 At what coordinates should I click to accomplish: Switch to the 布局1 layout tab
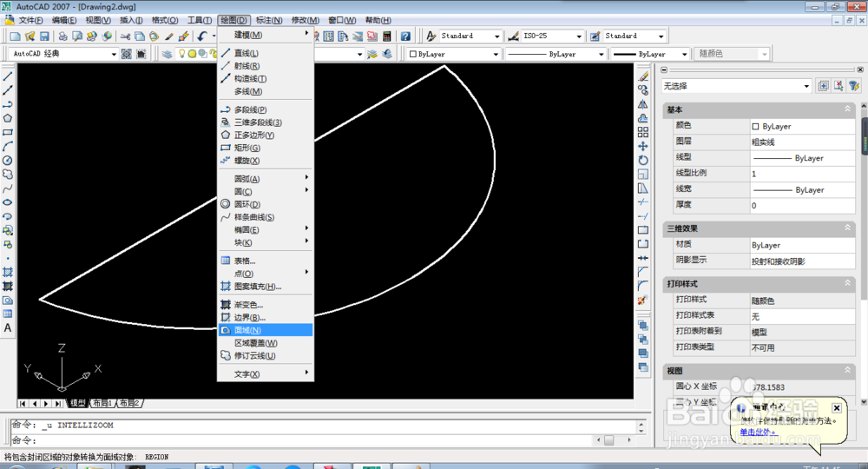(102, 403)
